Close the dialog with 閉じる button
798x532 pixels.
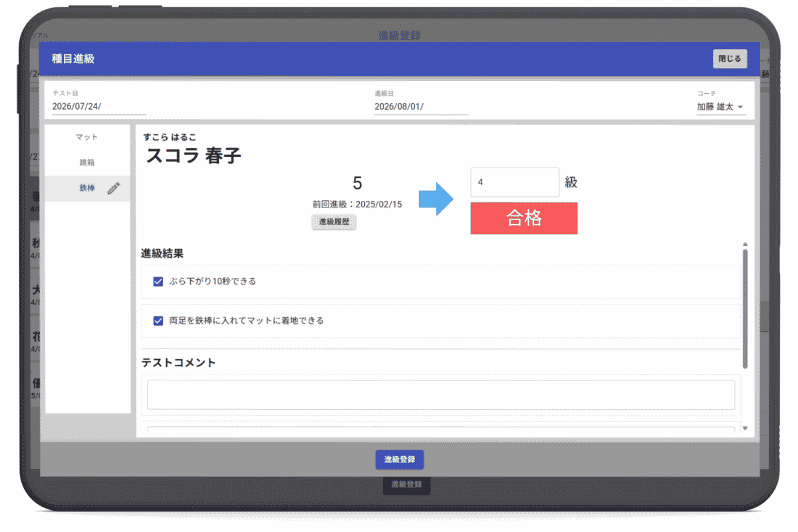[x=730, y=59]
